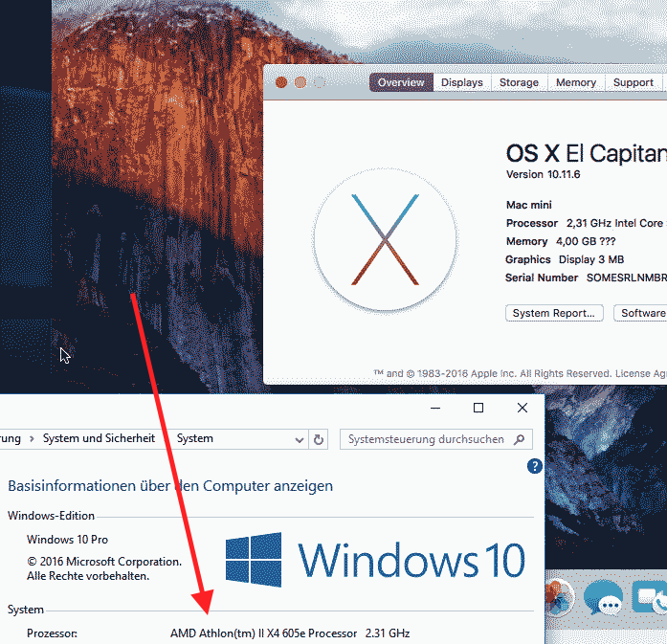Close the Windows System window

[x=522, y=408]
